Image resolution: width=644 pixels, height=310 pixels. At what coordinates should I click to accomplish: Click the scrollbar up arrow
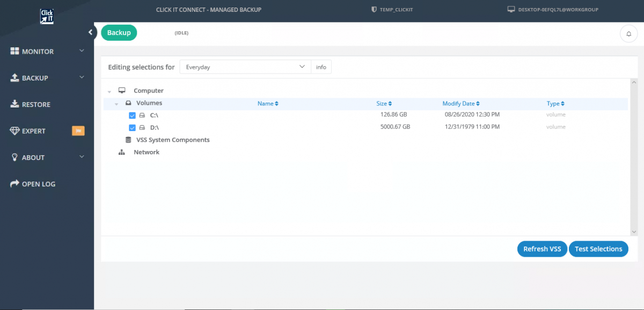click(634, 83)
